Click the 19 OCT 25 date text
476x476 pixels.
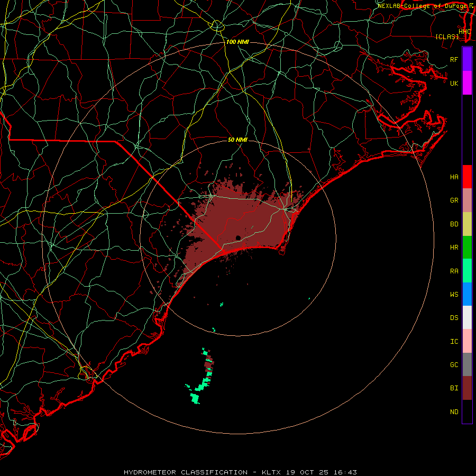coord(308,472)
